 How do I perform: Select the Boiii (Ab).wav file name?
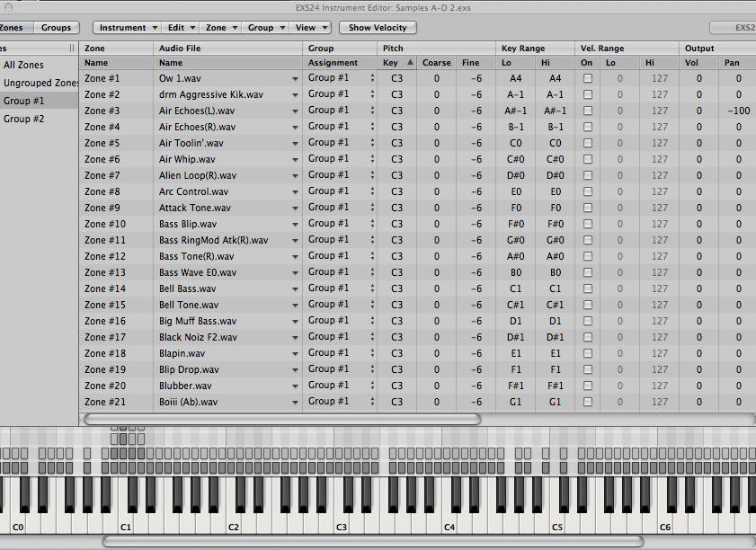[188, 402]
